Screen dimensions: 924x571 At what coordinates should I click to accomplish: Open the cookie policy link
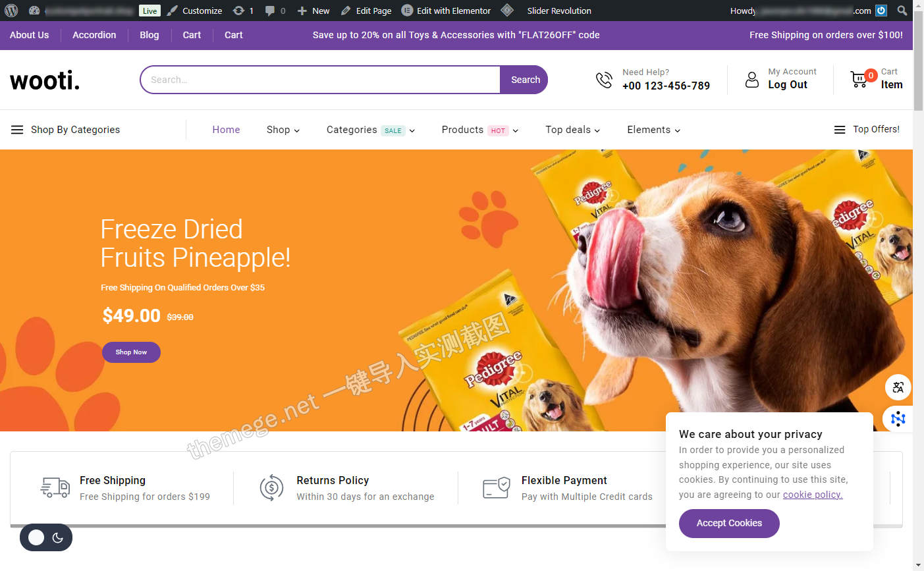coord(813,495)
